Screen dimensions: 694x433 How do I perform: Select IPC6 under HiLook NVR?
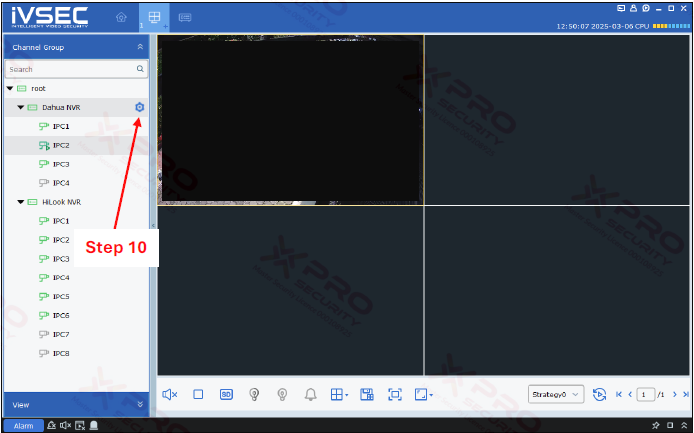(x=61, y=315)
